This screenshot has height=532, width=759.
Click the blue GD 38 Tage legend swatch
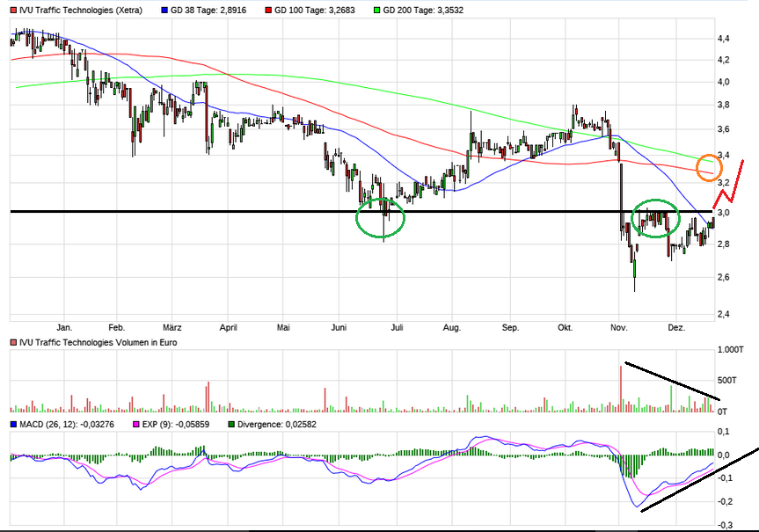click(x=164, y=11)
